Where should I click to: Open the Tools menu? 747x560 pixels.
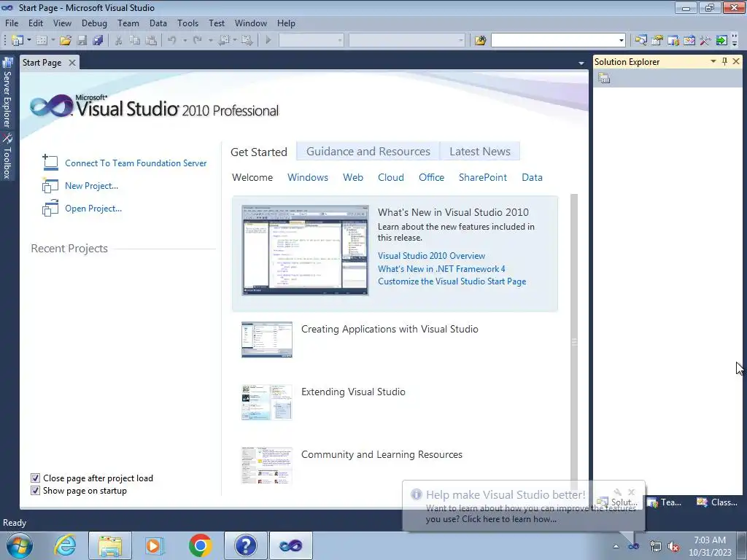[187, 23]
